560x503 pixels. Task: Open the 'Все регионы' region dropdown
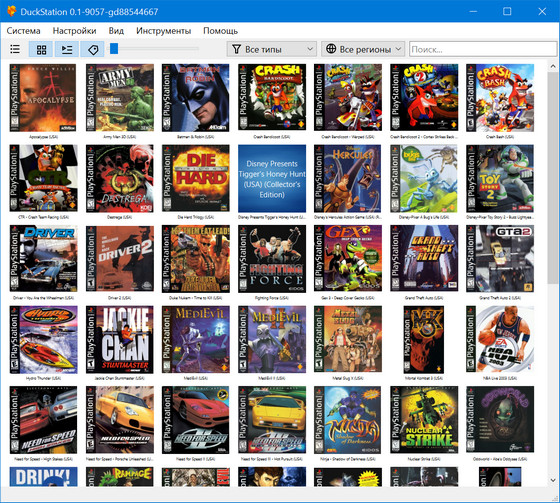[x=363, y=49]
